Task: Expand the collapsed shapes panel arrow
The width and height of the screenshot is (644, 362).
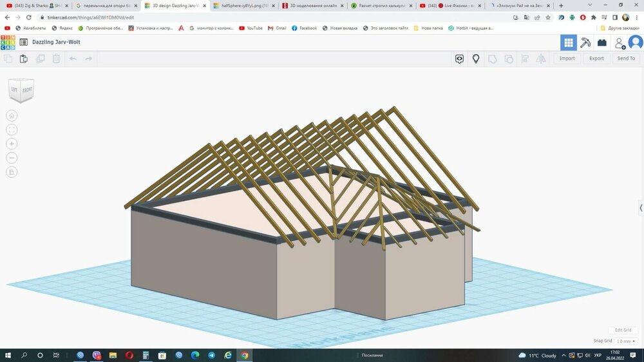Action: (x=641, y=207)
